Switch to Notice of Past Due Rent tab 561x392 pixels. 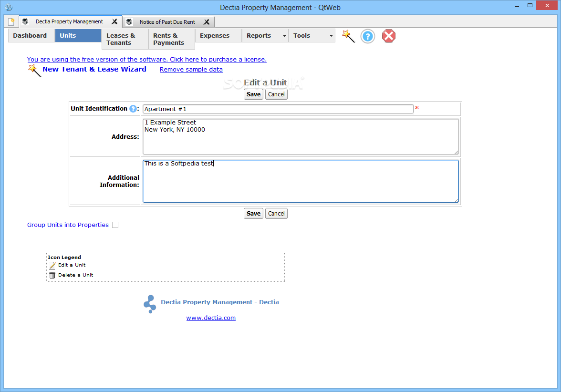[167, 22]
